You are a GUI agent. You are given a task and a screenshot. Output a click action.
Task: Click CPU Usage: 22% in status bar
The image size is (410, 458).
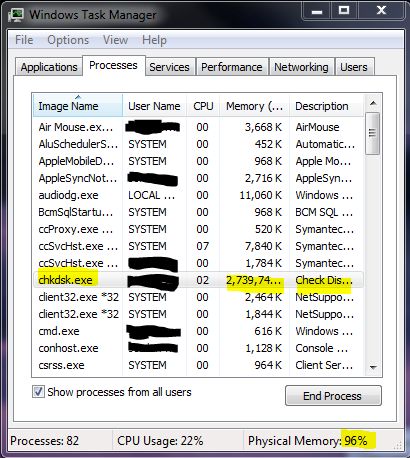click(160, 441)
